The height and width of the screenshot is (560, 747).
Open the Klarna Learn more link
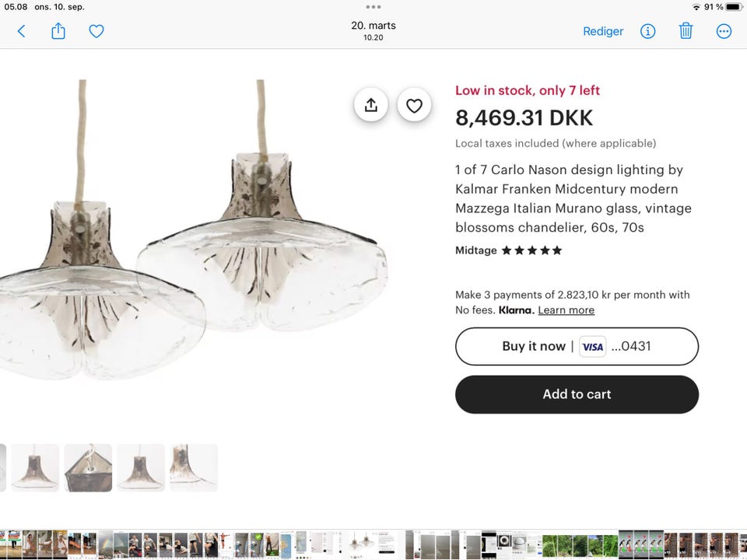point(566,310)
